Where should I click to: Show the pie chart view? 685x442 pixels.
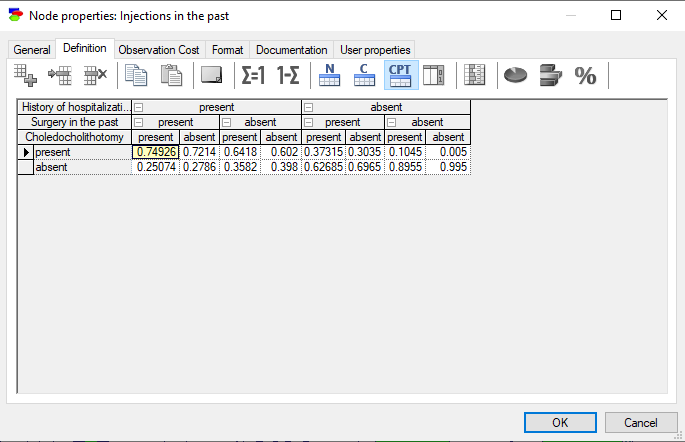515,75
